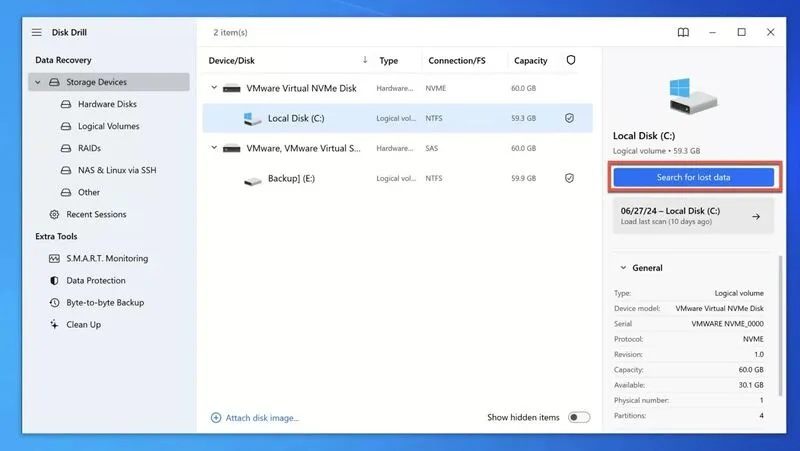Open the help book icon in title bar

click(x=683, y=32)
